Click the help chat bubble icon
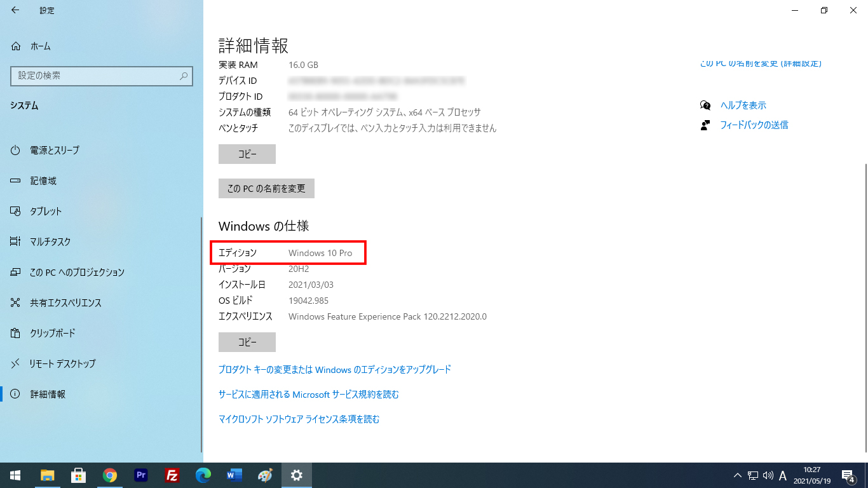This screenshot has width=868, height=488. (705, 105)
